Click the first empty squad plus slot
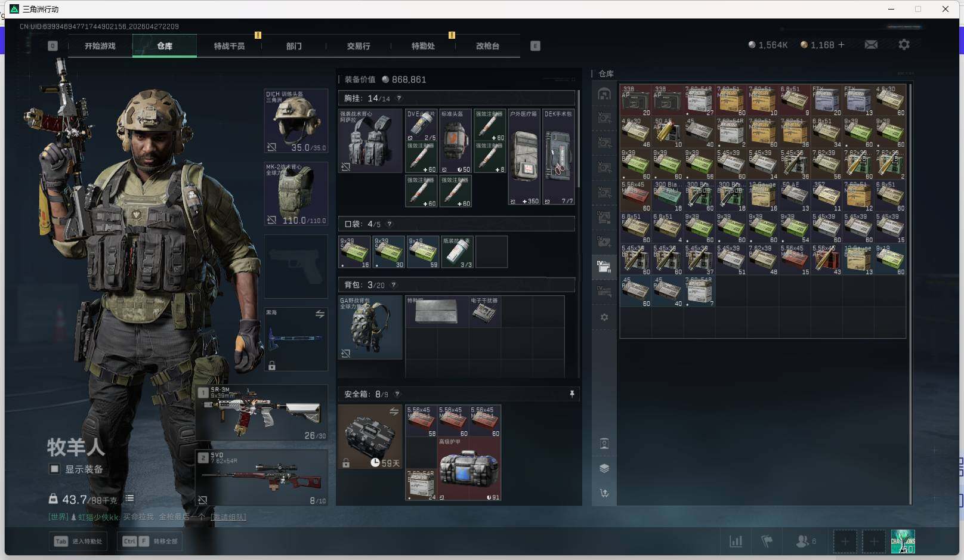Screen dimensions: 964x560 click(x=845, y=542)
